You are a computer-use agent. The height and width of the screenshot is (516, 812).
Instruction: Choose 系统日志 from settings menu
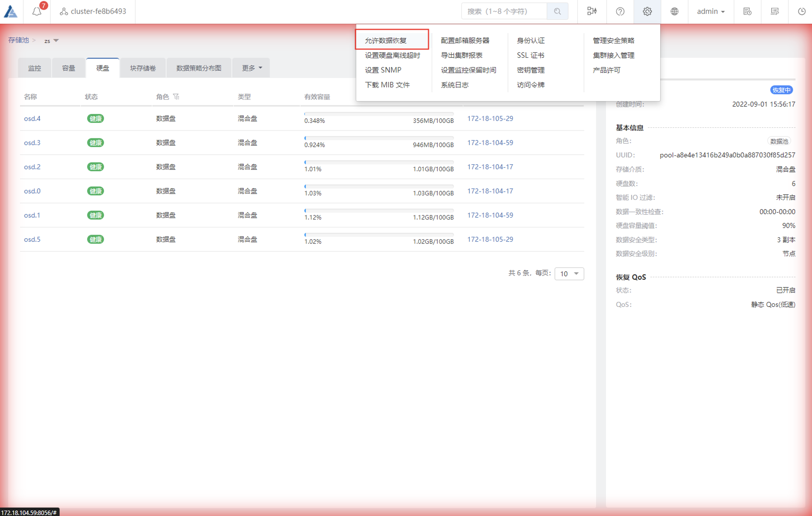point(455,85)
